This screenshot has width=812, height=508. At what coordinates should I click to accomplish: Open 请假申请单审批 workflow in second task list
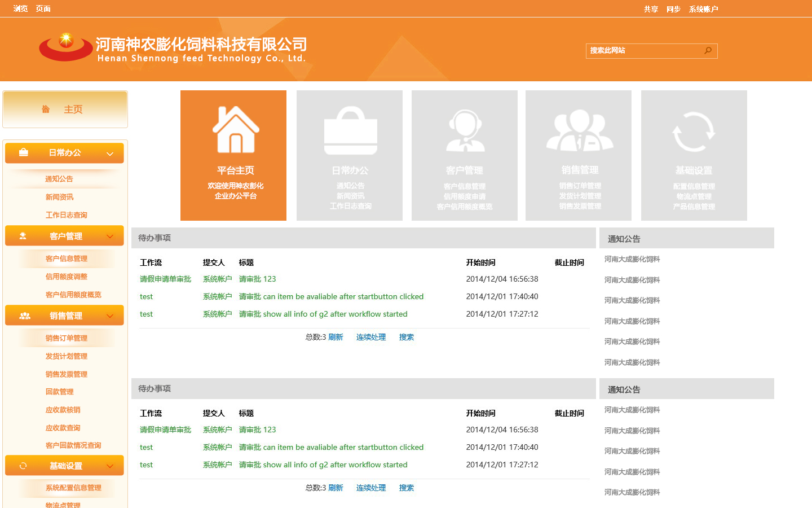[166, 430]
